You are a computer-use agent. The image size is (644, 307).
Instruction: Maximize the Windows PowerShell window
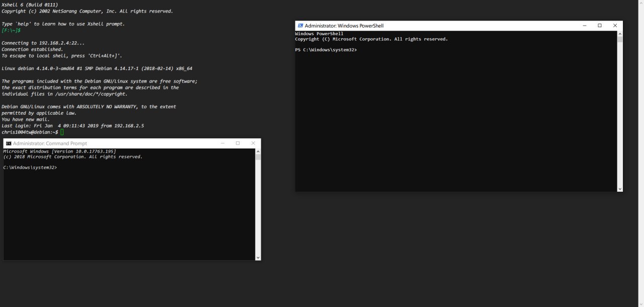[x=600, y=26]
